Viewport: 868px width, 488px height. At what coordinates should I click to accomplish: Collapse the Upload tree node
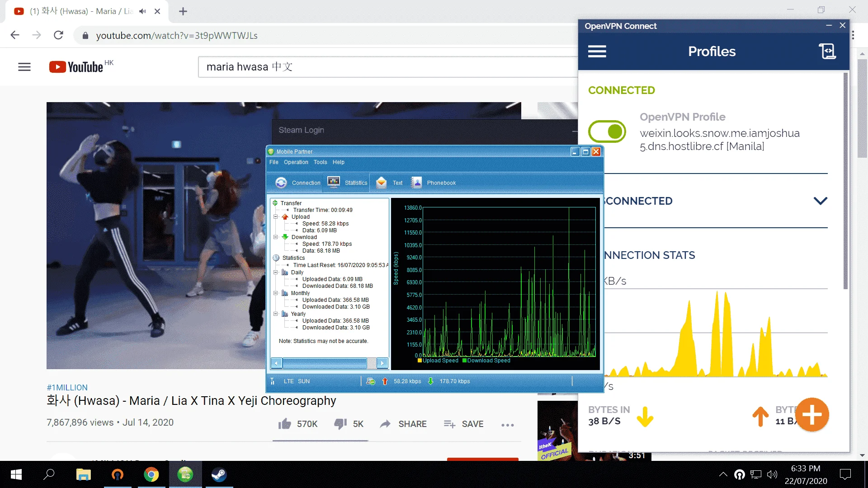click(x=276, y=217)
